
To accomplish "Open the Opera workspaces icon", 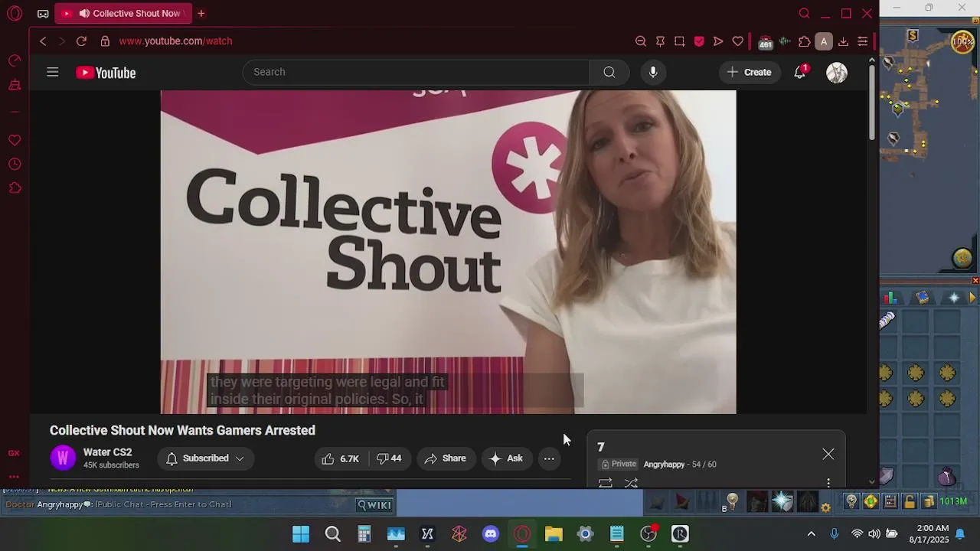I will tap(43, 13).
